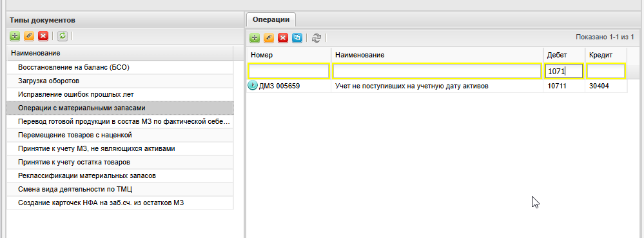644x238 pixels.
Task: Click round blue icon beside ДМЗ 005659
Action: [253, 86]
